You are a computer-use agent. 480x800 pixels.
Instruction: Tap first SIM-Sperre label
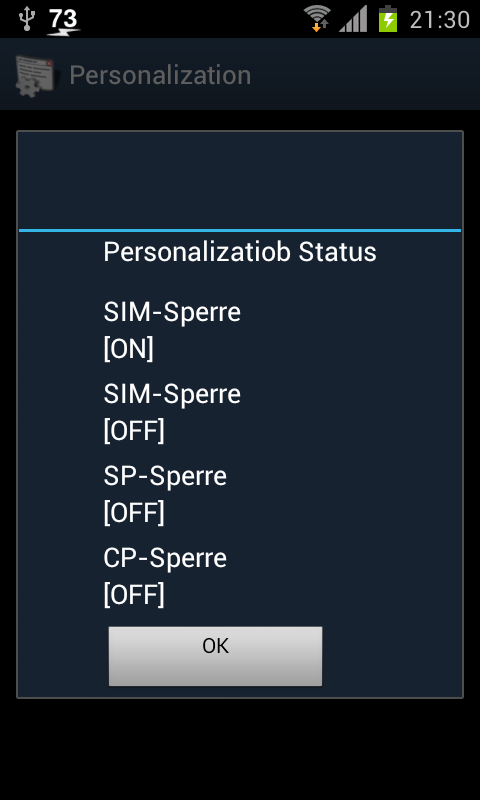pyautogui.click(x=172, y=312)
